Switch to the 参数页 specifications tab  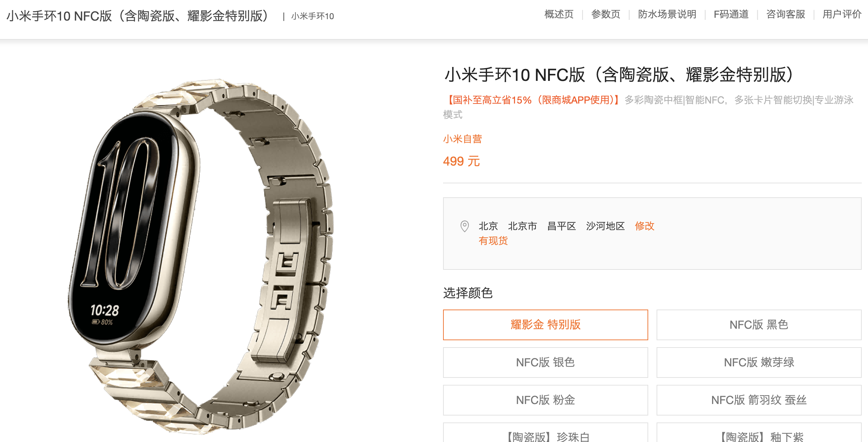point(606,14)
